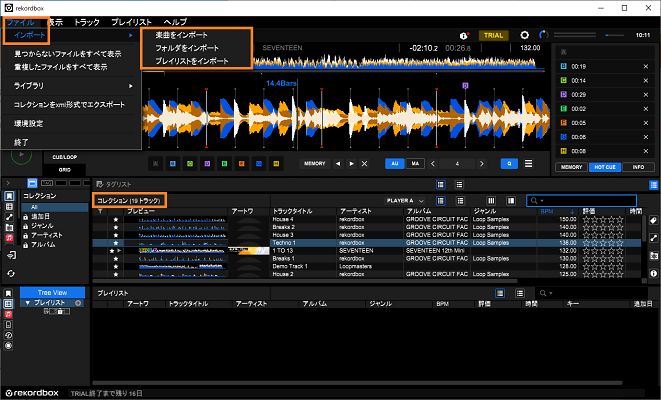
Task: Delete hot cue D at 00:29
Action: pyautogui.click(x=646, y=95)
